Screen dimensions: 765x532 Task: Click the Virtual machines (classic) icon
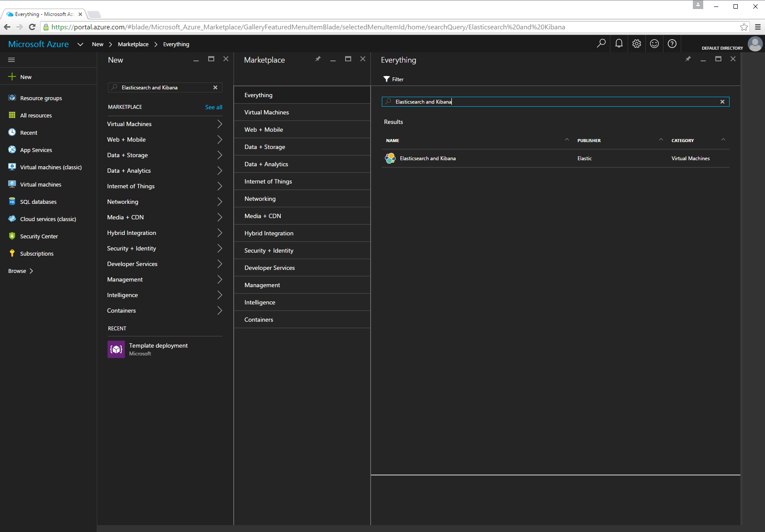pos(12,167)
